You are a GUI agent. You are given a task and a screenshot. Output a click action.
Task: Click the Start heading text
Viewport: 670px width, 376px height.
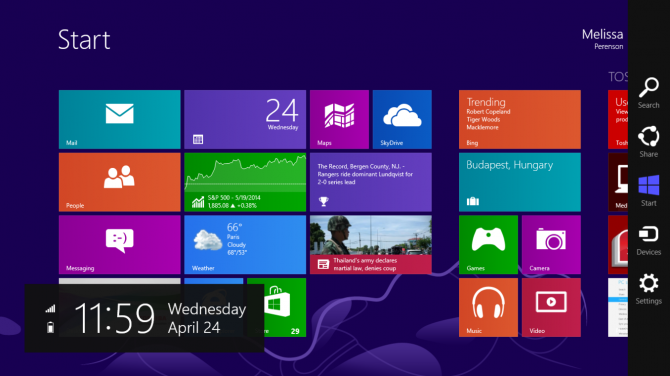point(84,40)
